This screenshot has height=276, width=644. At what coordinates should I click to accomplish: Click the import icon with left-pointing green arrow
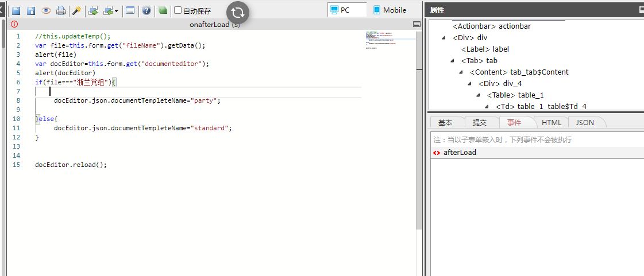[108, 11]
